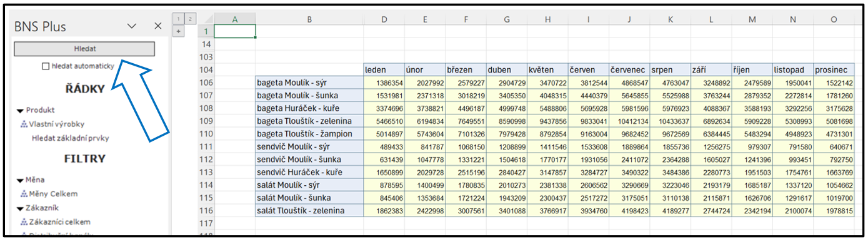Select cell salát Moulík - šunka

pyautogui.click(x=309, y=198)
